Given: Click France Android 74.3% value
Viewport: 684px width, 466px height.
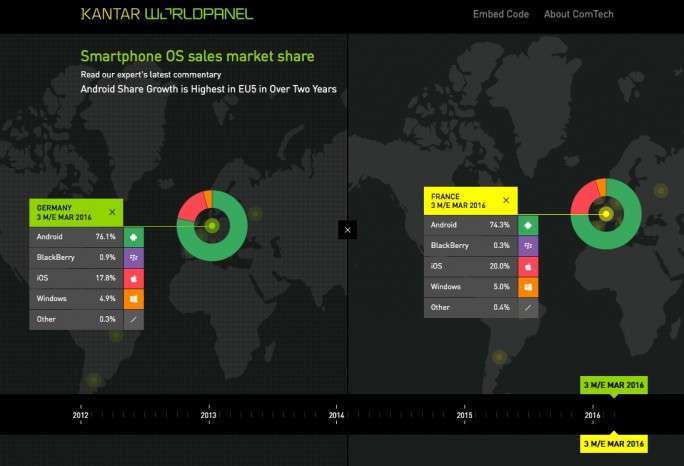Looking at the screenshot, I should pos(499,225).
